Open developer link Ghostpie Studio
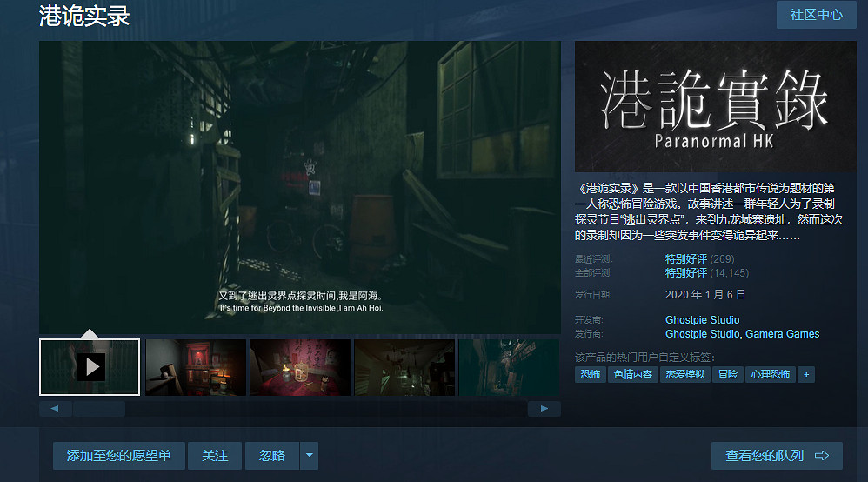Screen dimensions: 868x482 [702, 320]
